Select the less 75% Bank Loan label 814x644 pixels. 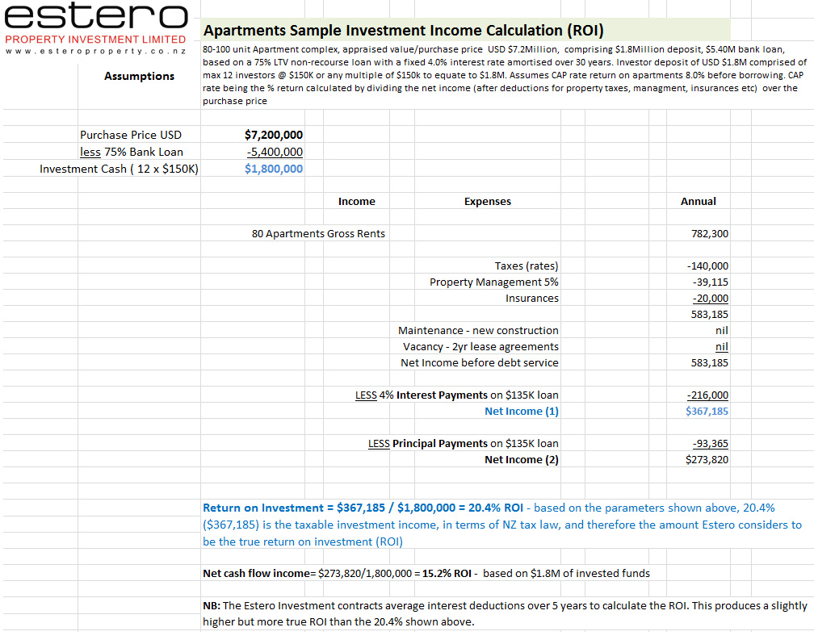[x=132, y=152]
